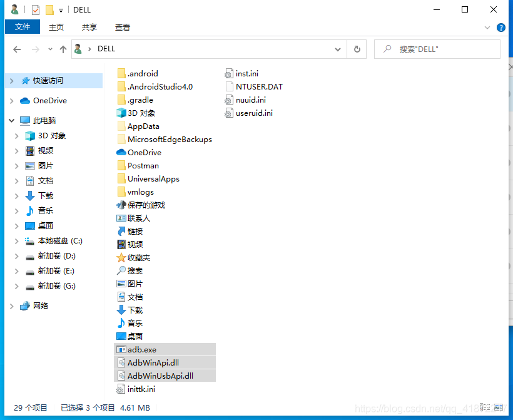Select useruid.ini file
The image size is (513, 420).
(248, 113)
